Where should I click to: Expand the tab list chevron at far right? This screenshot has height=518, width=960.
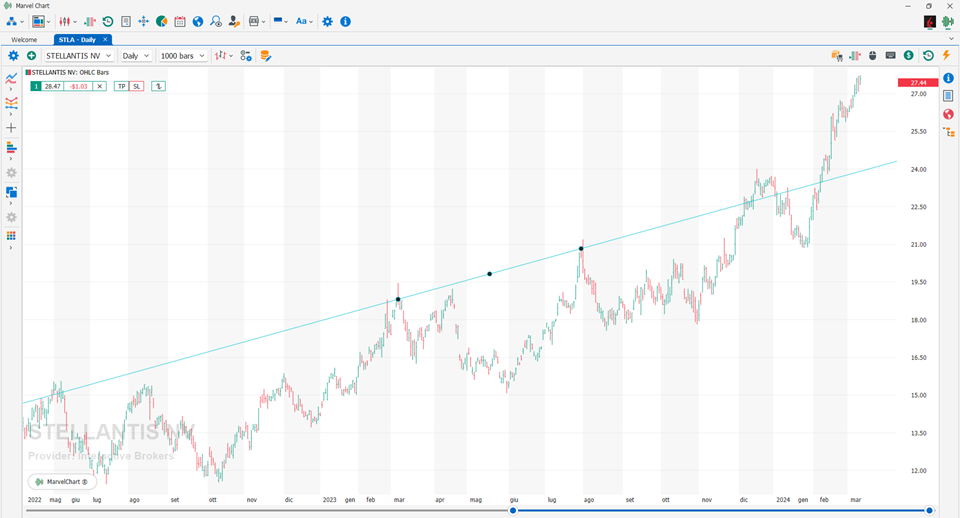pyautogui.click(x=951, y=39)
